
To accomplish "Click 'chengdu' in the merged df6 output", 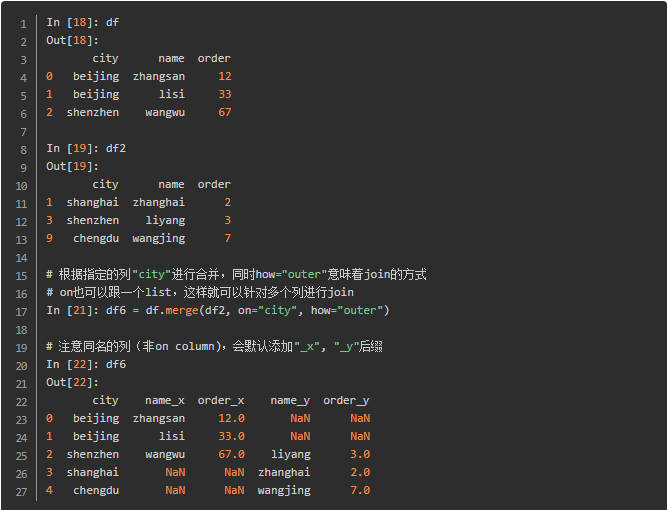I will click(96, 490).
